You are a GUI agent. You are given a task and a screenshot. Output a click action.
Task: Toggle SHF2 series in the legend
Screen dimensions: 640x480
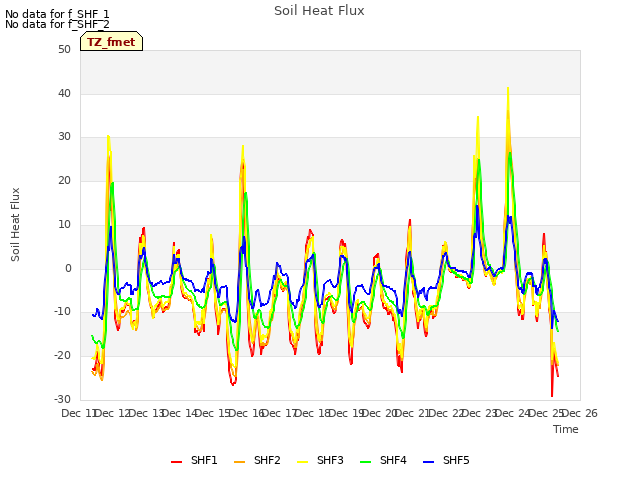point(257,460)
